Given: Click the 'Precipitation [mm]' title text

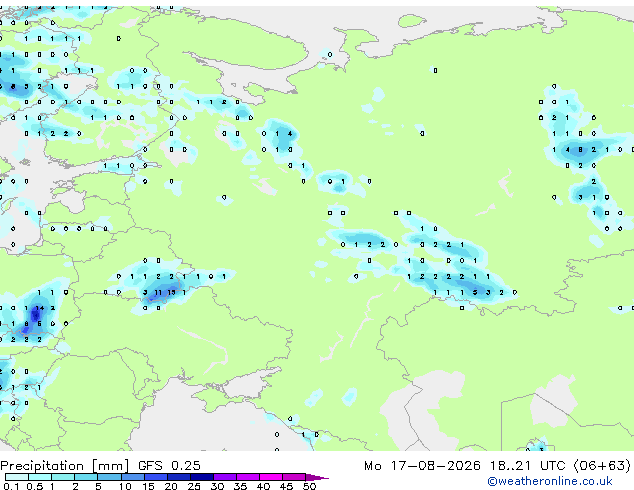Looking at the screenshot, I should [65, 466].
